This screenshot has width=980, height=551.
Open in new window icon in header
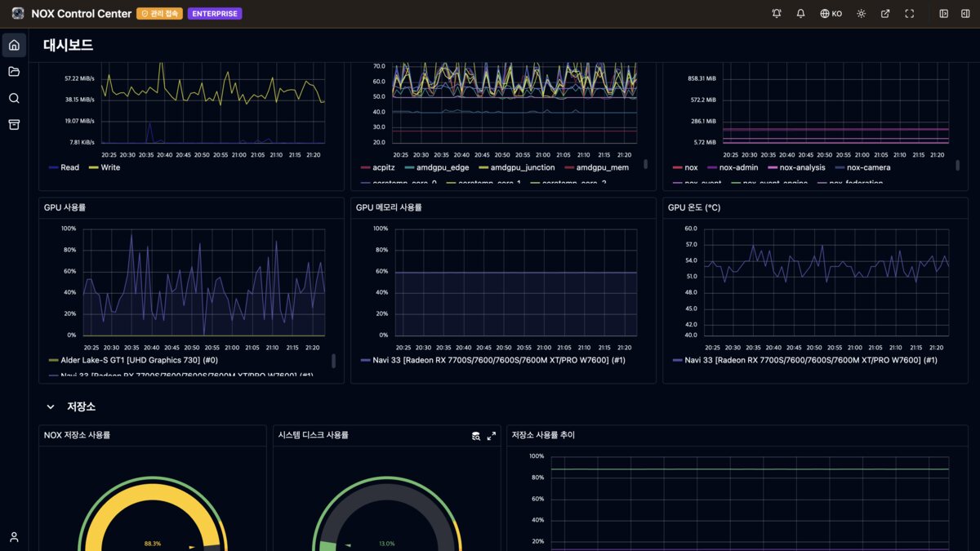coord(885,14)
